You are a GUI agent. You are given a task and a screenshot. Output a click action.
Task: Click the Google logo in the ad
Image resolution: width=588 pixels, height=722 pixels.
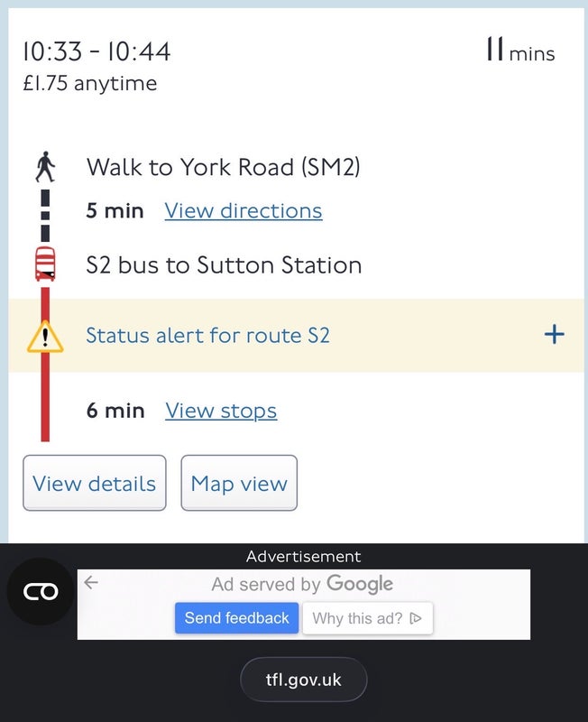coord(359,584)
